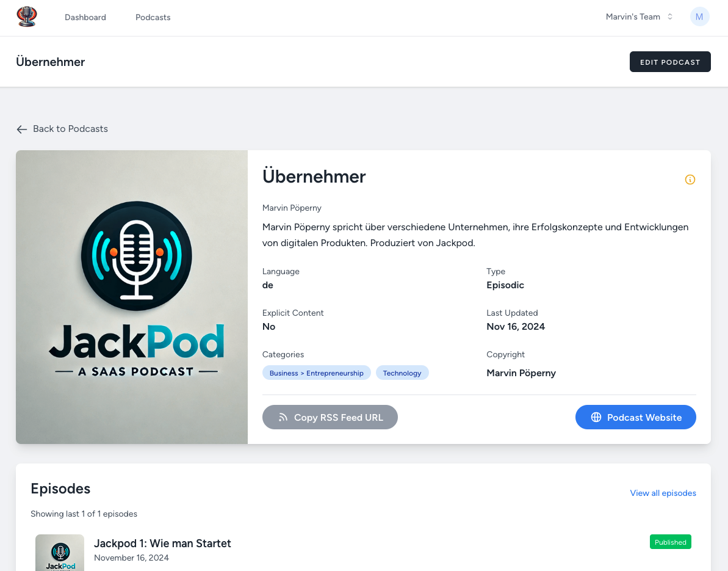The image size is (728, 571).
Task: Click the globe icon on Podcast Website
Action: [596, 417]
